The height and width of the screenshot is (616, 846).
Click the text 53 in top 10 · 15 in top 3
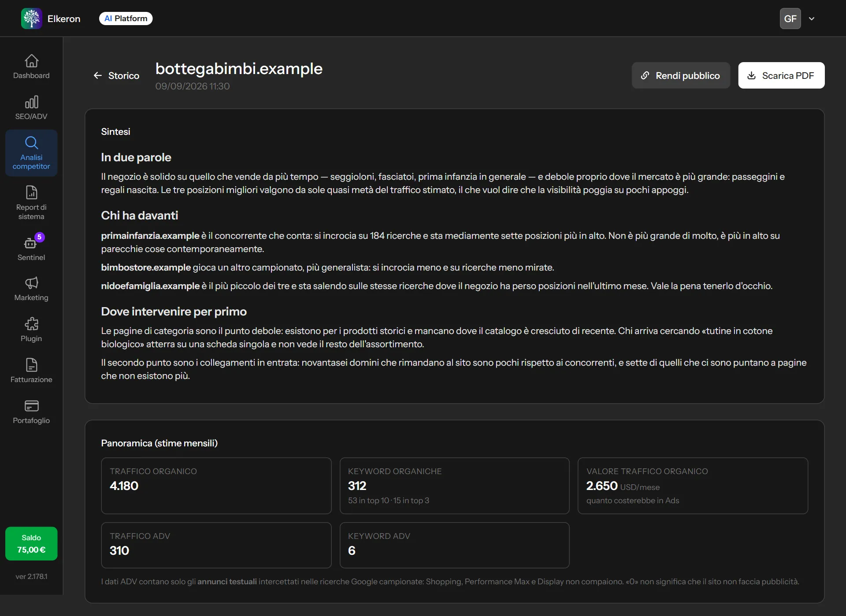389,501
